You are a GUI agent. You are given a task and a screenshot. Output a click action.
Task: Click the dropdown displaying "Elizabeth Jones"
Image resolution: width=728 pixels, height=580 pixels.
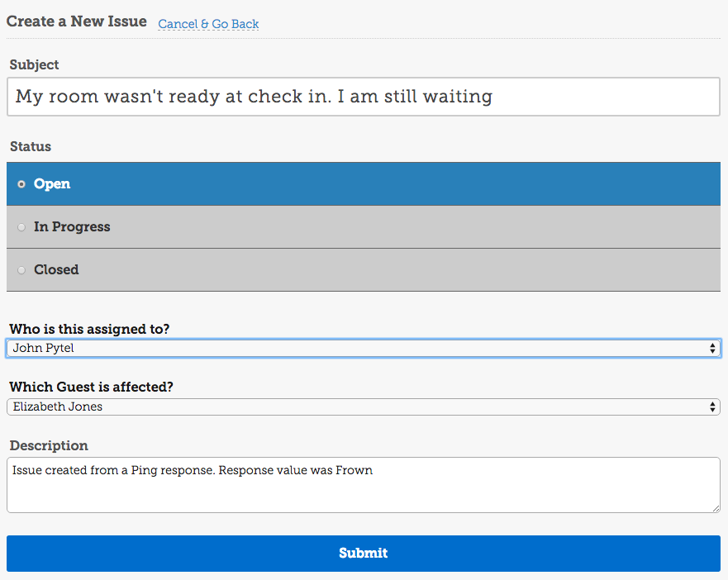(x=364, y=406)
